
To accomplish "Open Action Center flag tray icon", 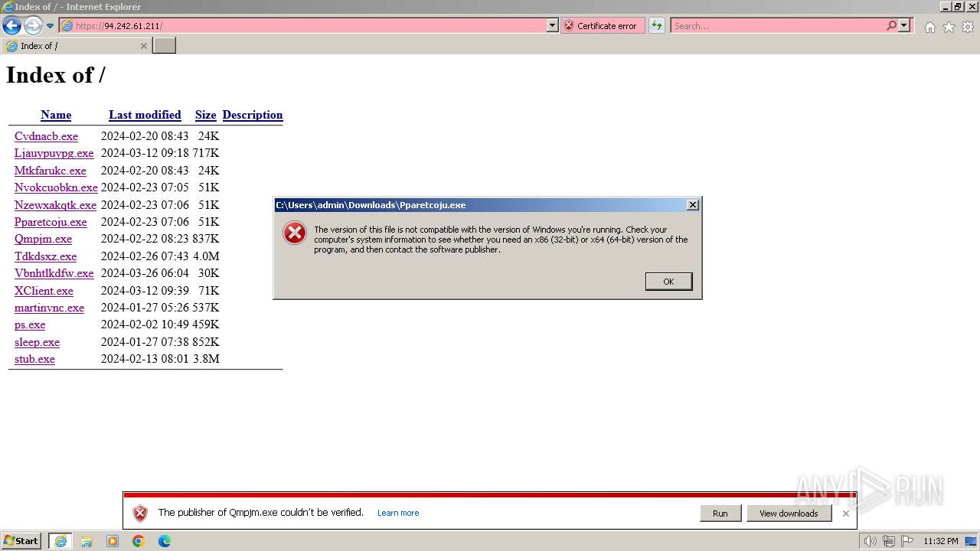I will tap(906, 541).
